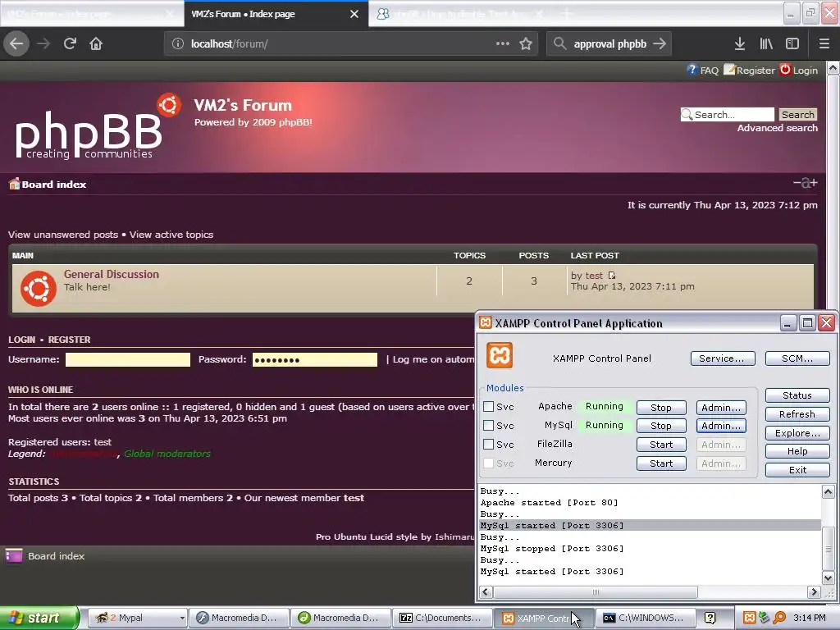
Task: Open the Windows start button
Action: coord(39,618)
